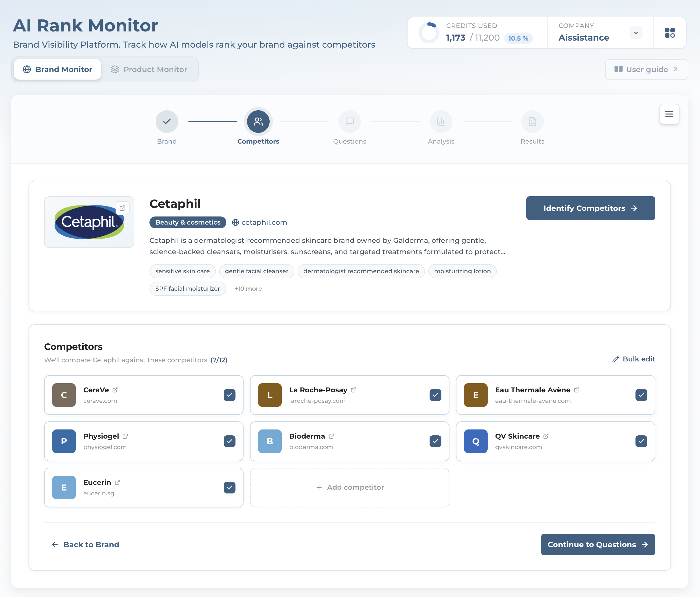Click the 'gentle facial cleanser' keyword tag
Image resolution: width=700 pixels, height=597 pixels.
pyautogui.click(x=256, y=271)
